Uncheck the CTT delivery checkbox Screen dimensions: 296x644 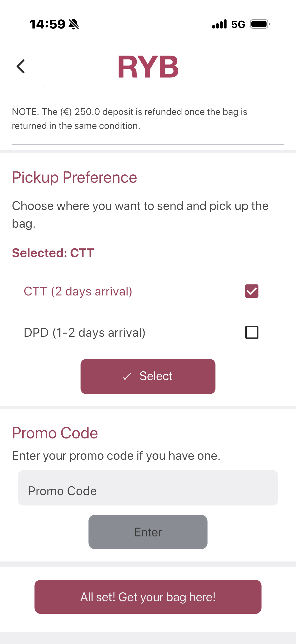click(252, 291)
